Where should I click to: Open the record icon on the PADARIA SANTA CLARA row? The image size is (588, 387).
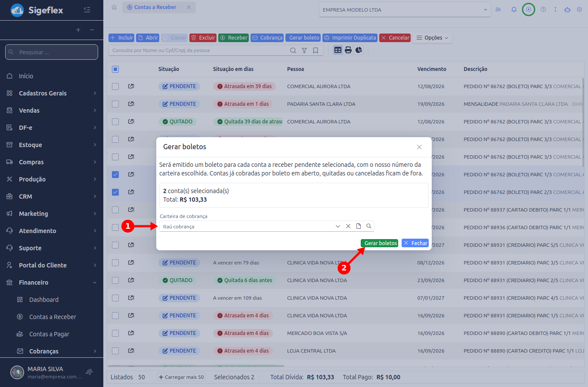[x=131, y=104]
